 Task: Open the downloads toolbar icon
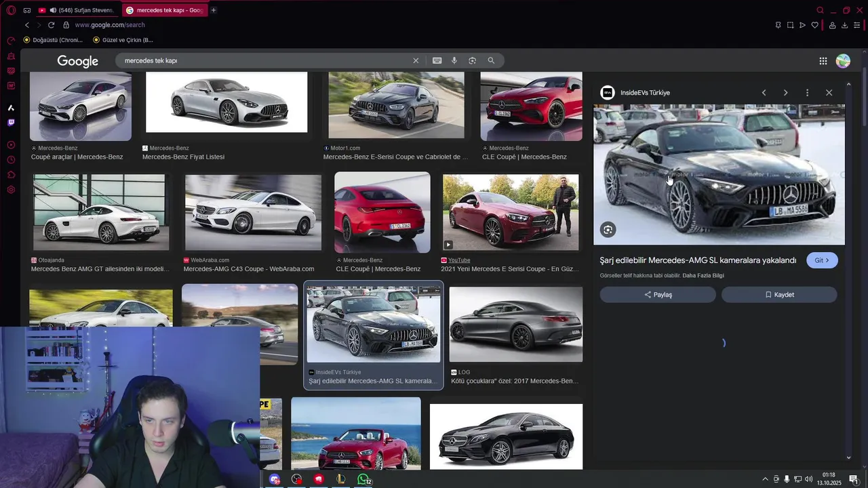[844, 25]
